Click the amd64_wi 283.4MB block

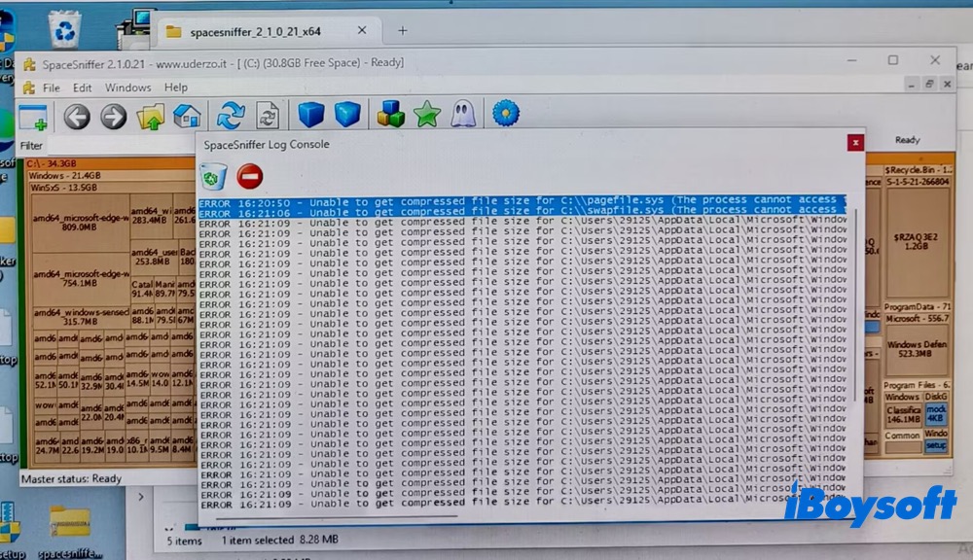[x=151, y=215]
